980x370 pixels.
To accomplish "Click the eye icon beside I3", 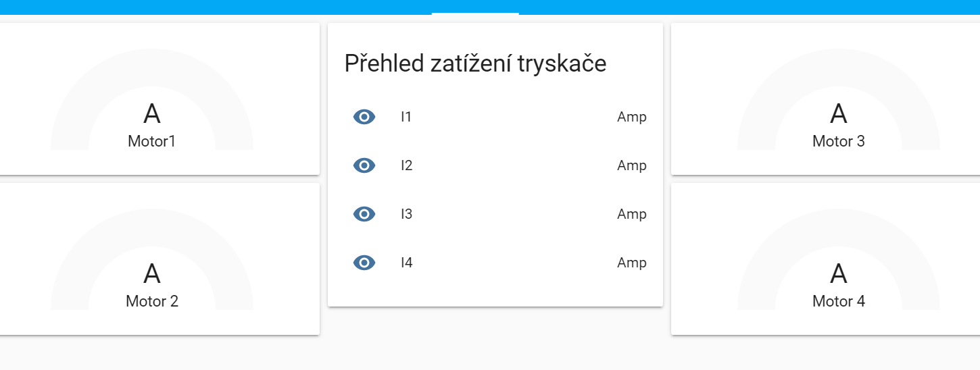I will tap(364, 214).
